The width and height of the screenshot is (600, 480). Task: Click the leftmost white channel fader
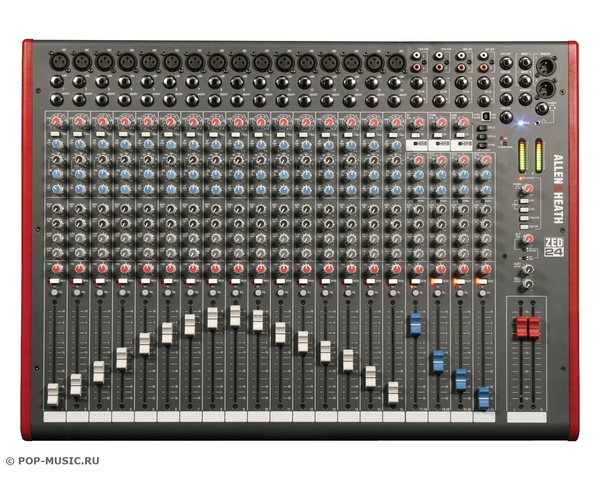(53, 393)
